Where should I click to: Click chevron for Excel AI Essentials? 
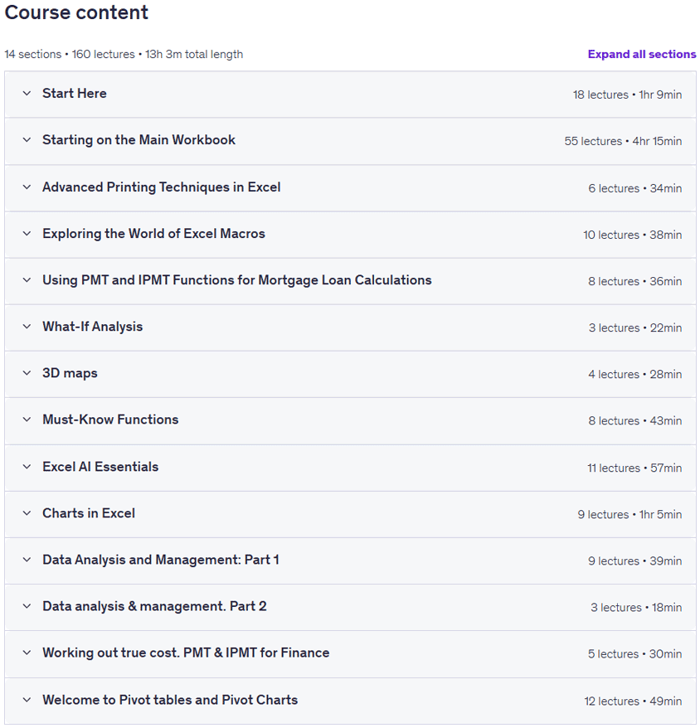[27, 467]
